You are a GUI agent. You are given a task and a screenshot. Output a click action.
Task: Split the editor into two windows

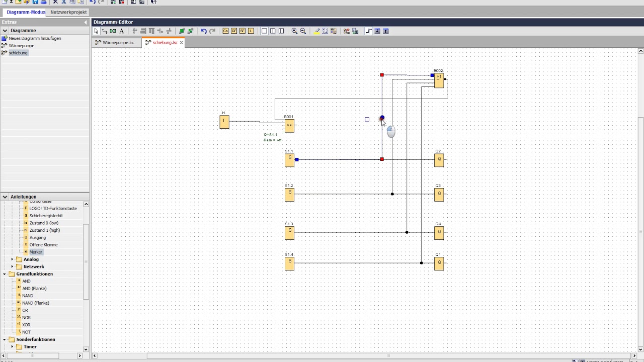tap(273, 31)
